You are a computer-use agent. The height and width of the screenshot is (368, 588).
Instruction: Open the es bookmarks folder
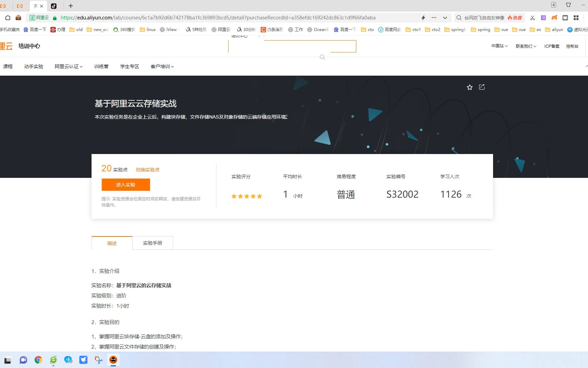[x=535, y=30]
